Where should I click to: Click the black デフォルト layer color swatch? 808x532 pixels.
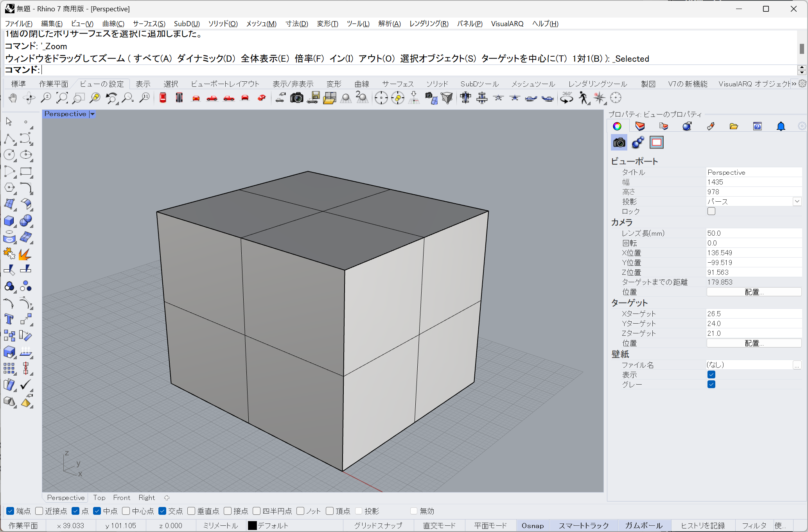(252, 525)
